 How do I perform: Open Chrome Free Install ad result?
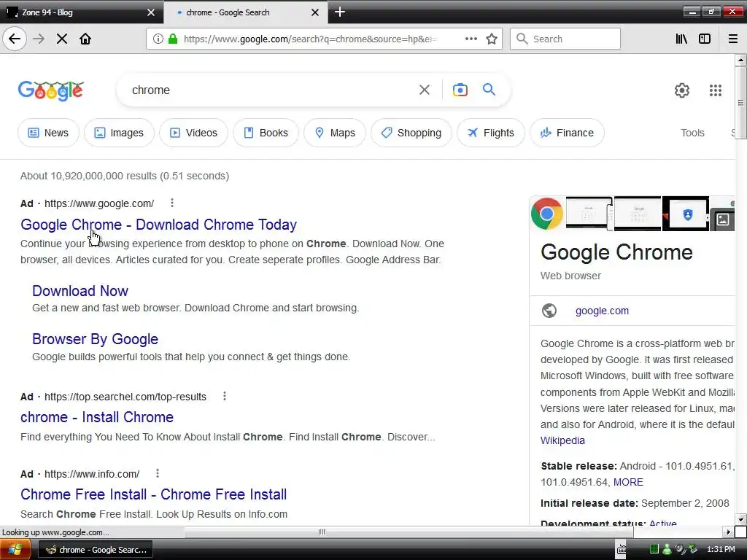153,494
